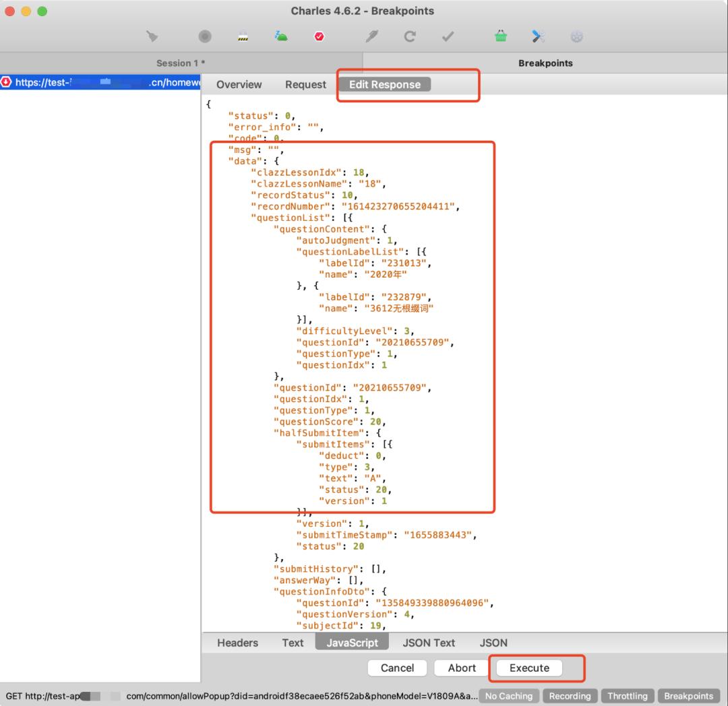Toggle the red hexagon Breakpoints icon
Image resolution: width=728 pixels, height=706 pixels.
319,36
